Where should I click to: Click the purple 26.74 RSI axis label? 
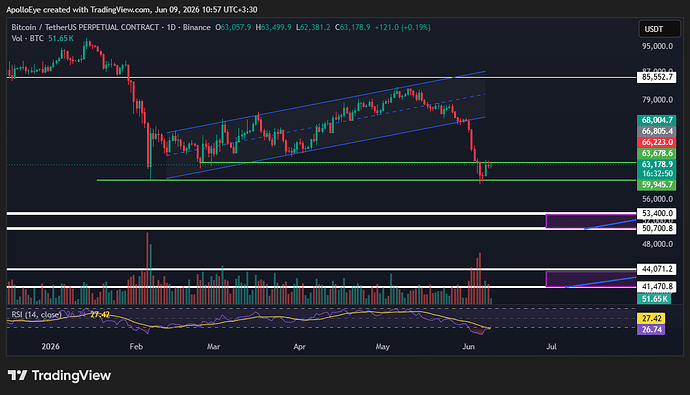tap(651, 329)
